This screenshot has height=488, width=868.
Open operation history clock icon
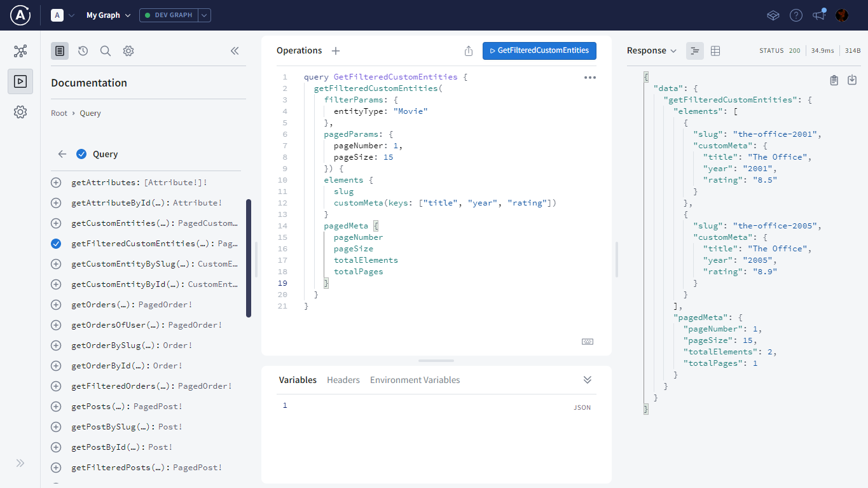pos(83,51)
